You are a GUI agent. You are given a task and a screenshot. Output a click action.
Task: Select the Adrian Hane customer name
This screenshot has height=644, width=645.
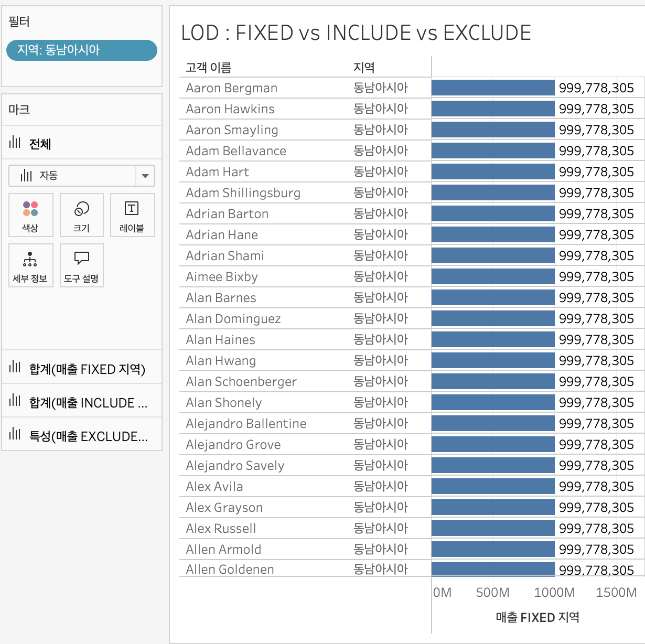(222, 235)
